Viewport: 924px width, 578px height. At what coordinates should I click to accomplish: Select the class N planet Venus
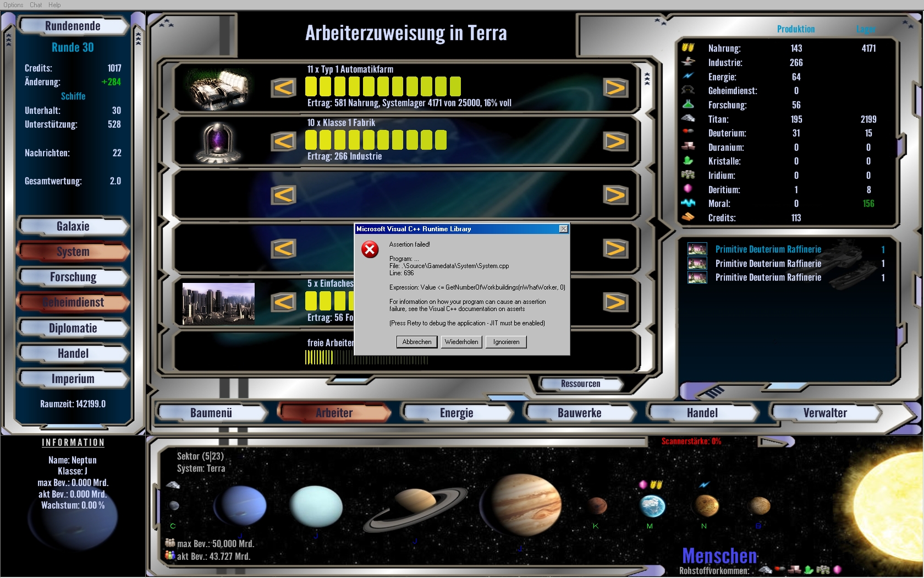click(x=707, y=505)
